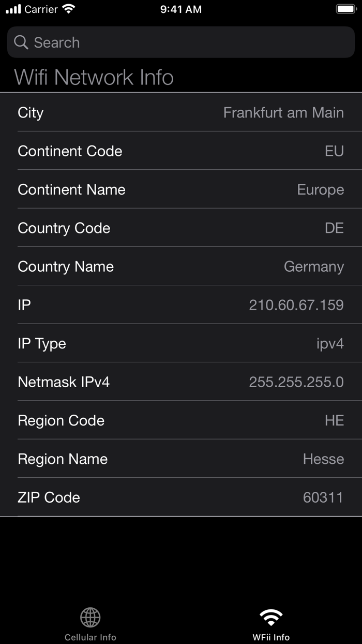Switch to the Cellular Info tab
Viewport: 362px width, 644px height.
(90, 624)
